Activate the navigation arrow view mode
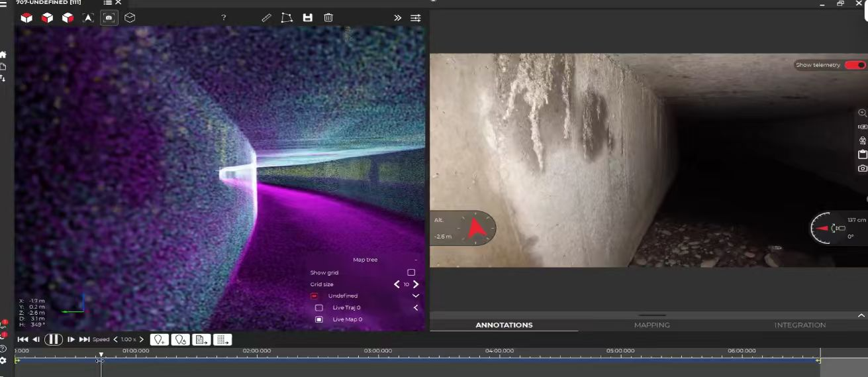 point(88,18)
